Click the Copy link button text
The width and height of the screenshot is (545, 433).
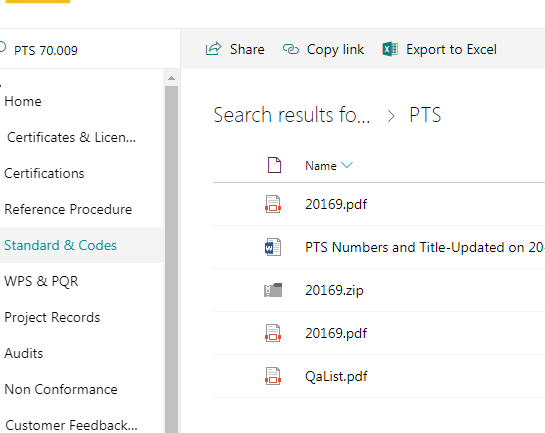coord(335,50)
